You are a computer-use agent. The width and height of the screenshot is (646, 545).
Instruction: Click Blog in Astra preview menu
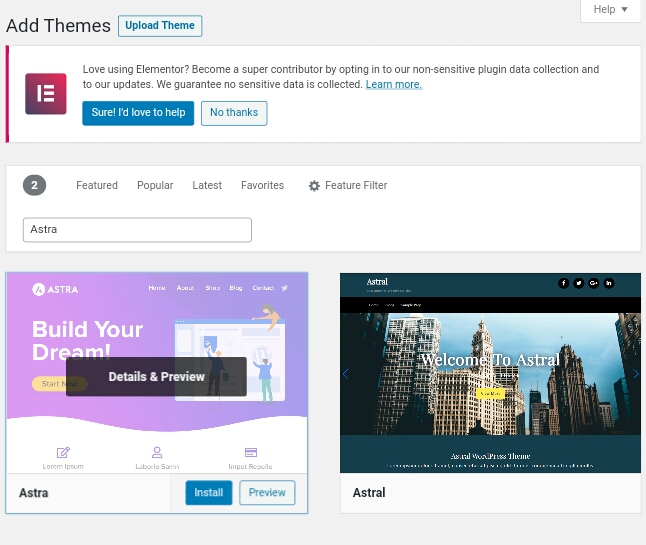pyautogui.click(x=236, y=288)
